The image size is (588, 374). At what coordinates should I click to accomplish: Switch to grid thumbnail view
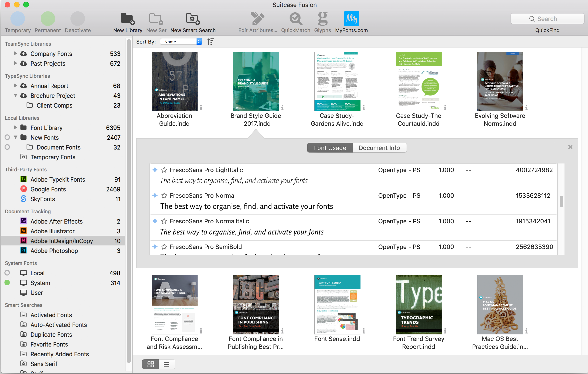click(150, 364)
